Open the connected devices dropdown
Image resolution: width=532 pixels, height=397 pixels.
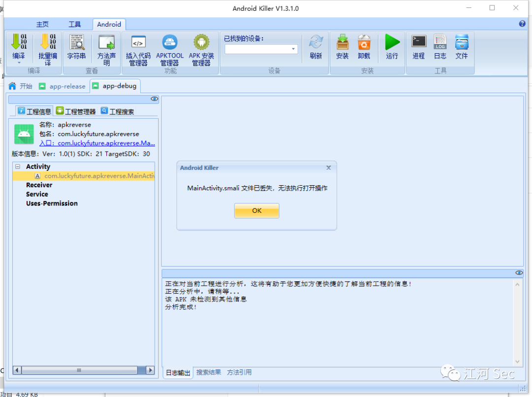click(x=293, y=49)
